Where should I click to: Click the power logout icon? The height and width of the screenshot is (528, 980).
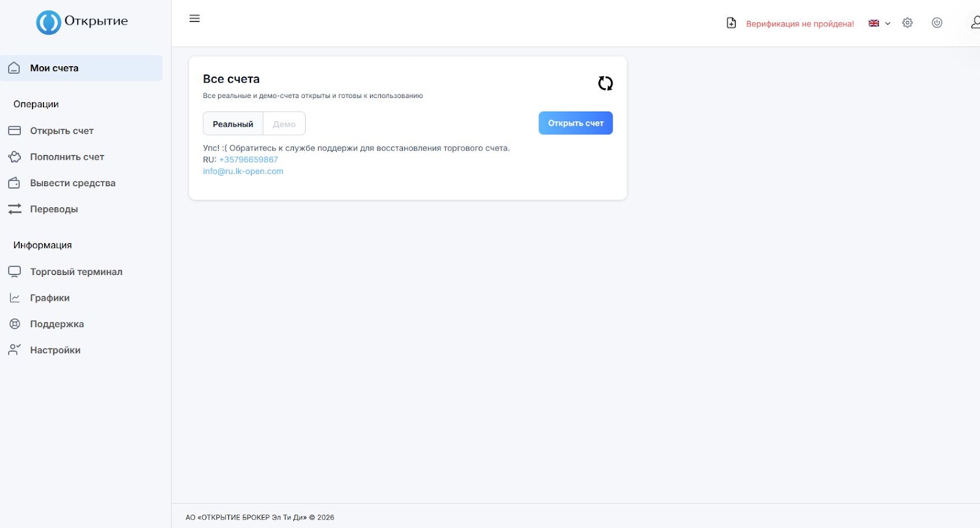tap(937, 23)
